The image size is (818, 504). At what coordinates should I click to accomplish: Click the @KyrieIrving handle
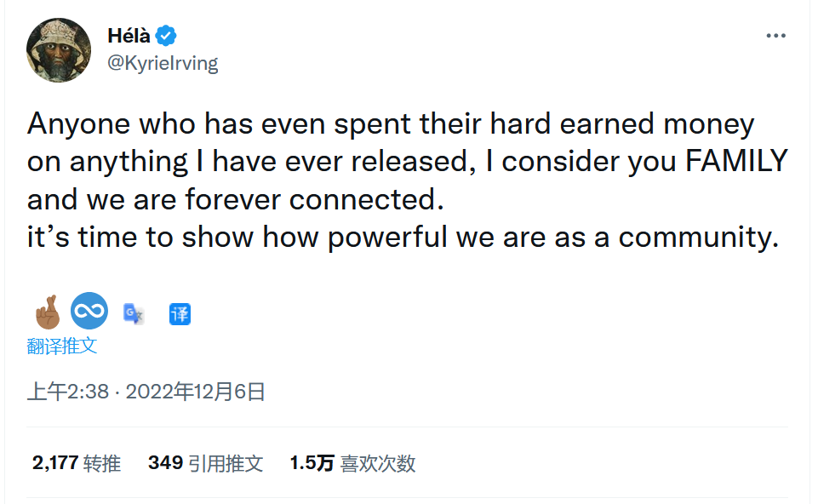click(163, 63)
